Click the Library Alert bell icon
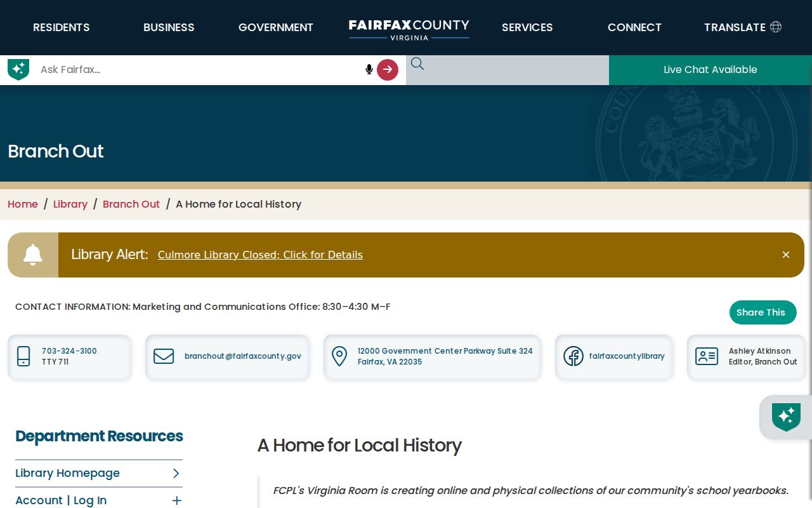 coord(33,255)
